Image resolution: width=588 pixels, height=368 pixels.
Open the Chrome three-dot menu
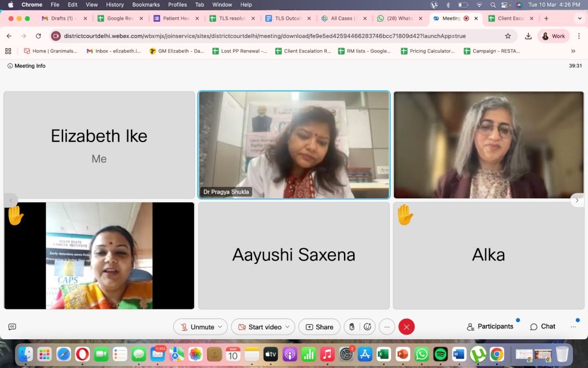click(x=579, y=36)
